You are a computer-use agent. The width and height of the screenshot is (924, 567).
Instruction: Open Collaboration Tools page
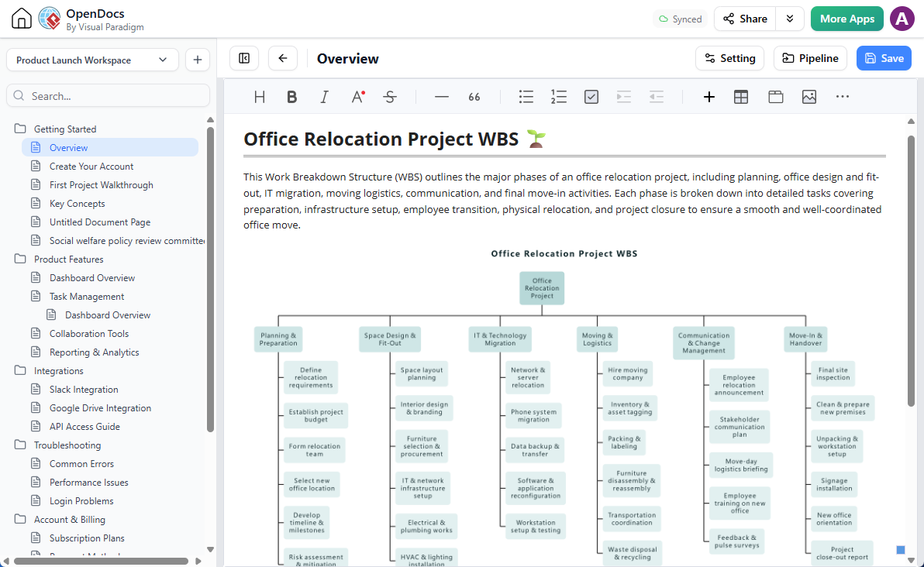pos(89,333)
